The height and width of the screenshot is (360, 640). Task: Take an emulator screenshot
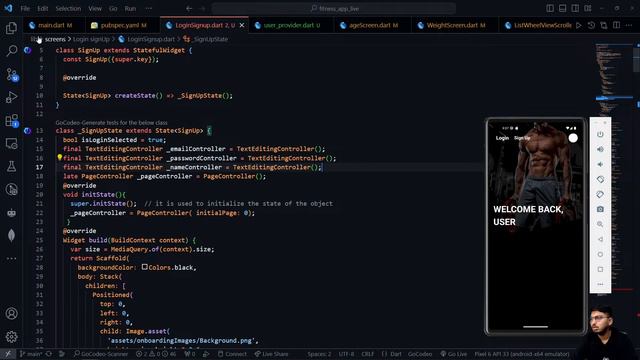point(600,209)
